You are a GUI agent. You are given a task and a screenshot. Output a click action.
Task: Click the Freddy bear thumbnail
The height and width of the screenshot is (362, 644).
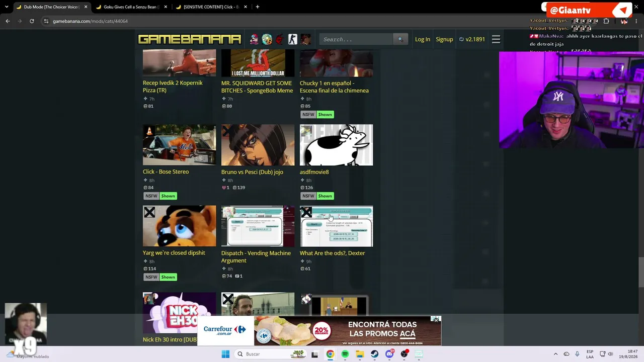pyautogui.click(x=179, y=226)
